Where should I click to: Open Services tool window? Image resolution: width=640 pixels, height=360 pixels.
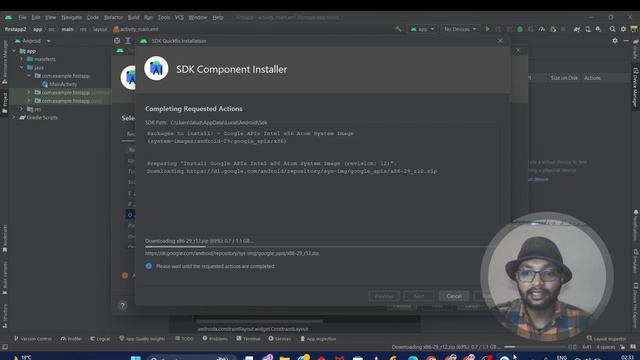tap(280, 339)
